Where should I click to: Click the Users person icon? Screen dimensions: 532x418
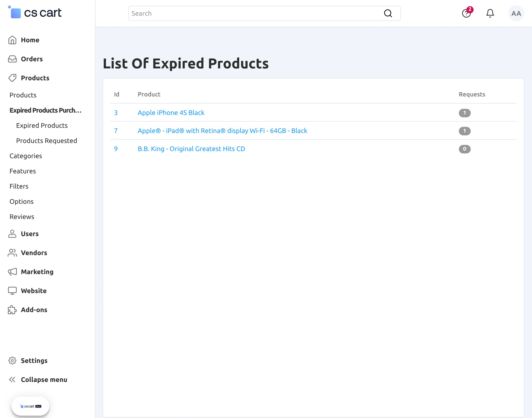[x=12, y=234]
